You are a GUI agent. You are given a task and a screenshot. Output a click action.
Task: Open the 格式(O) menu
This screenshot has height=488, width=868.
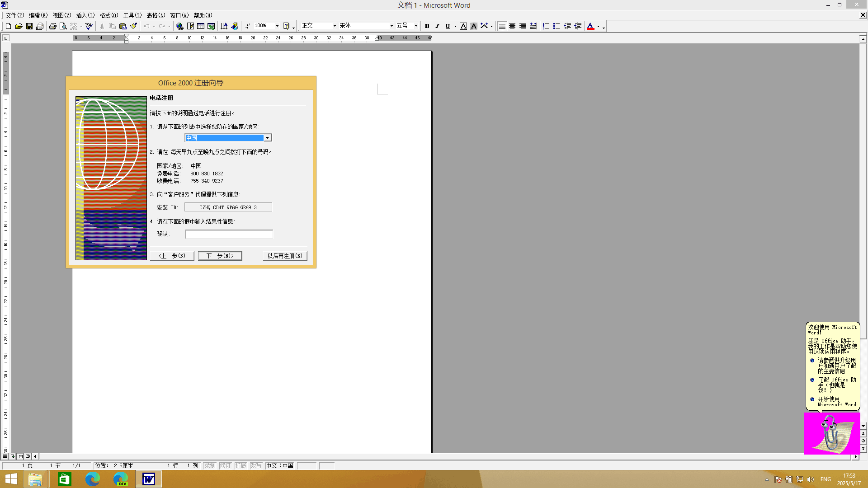point(108,15)
